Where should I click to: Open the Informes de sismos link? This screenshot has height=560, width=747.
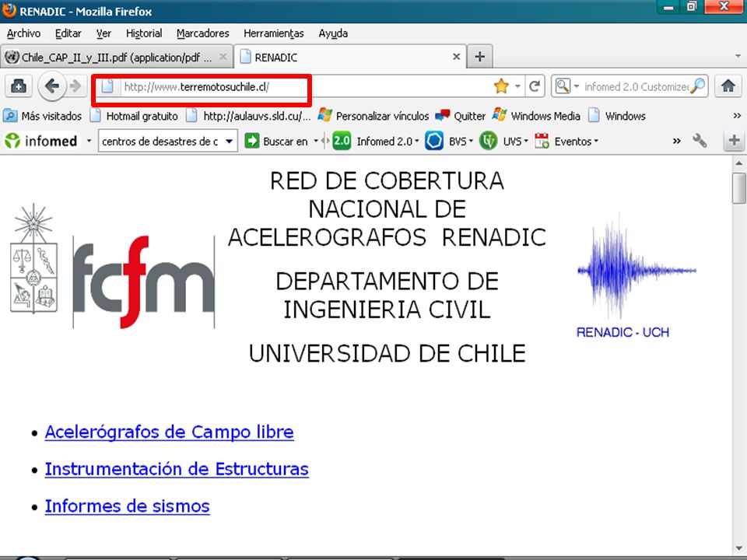tap(127, 506)
